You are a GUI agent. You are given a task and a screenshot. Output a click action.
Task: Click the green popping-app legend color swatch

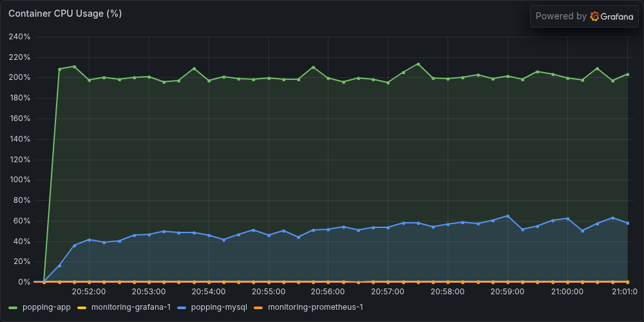(14, 307)
